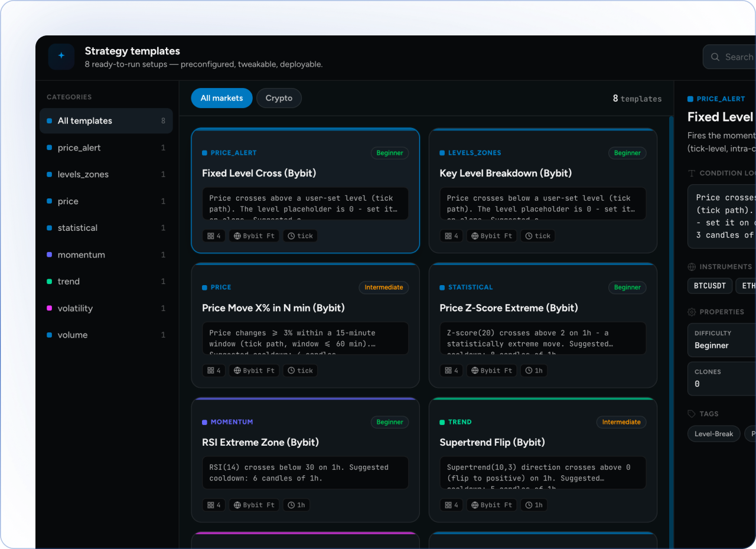This screenshot has height=549, width=756.
Task: Click tick clock chip on Key Level Breakdown
Action: click(537, 236)
